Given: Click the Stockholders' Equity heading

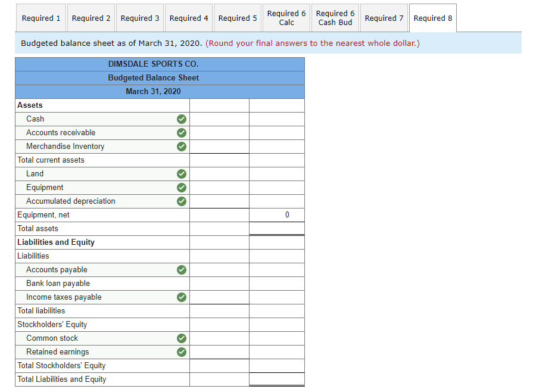Looking at the screenshot, I should tap(52, 325).
